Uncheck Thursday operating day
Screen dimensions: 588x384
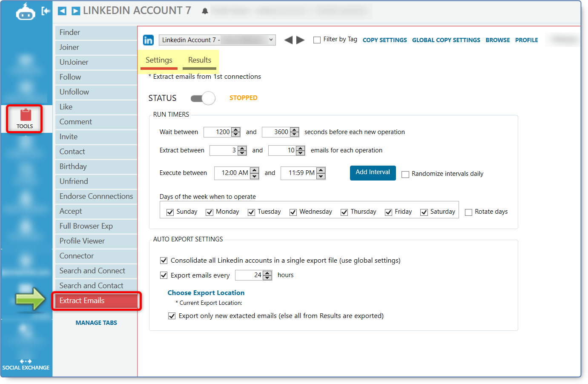pyautogui.click(x=344, y=212)
